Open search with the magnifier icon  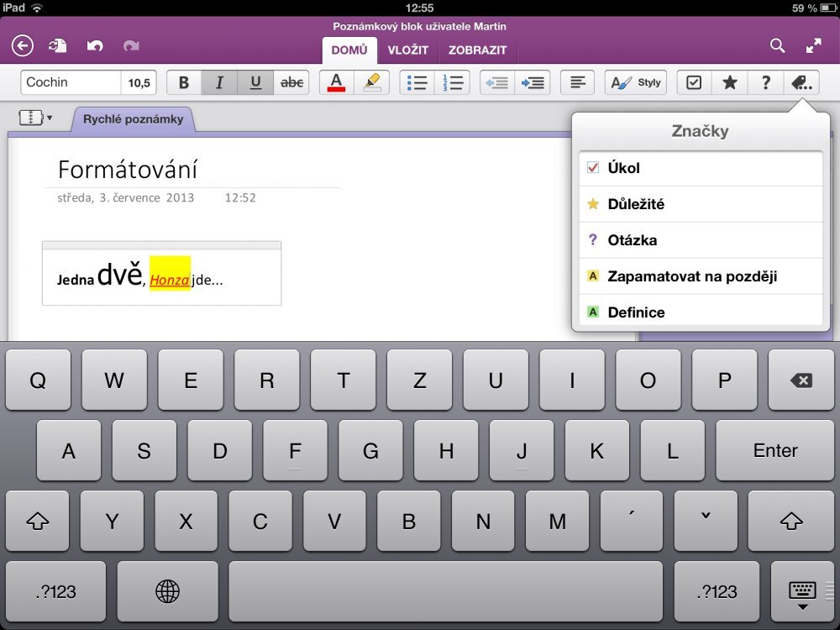click(777, 46)
